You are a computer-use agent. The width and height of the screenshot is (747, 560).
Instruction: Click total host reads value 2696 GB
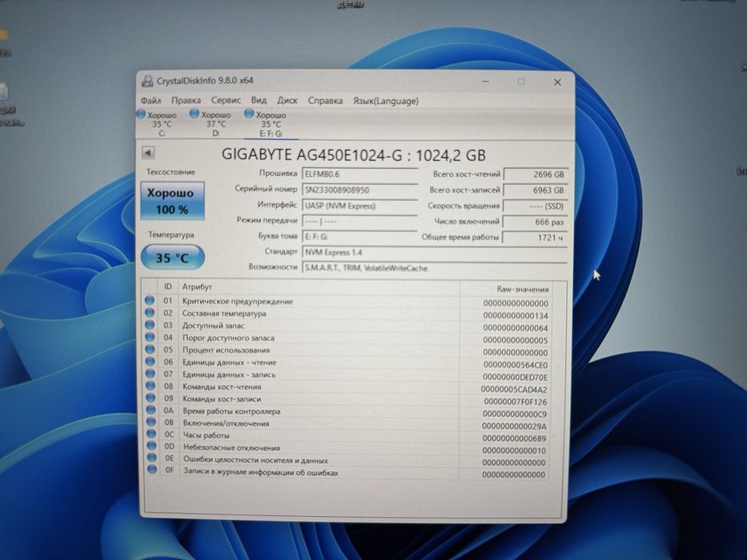[x=536, y=174]
